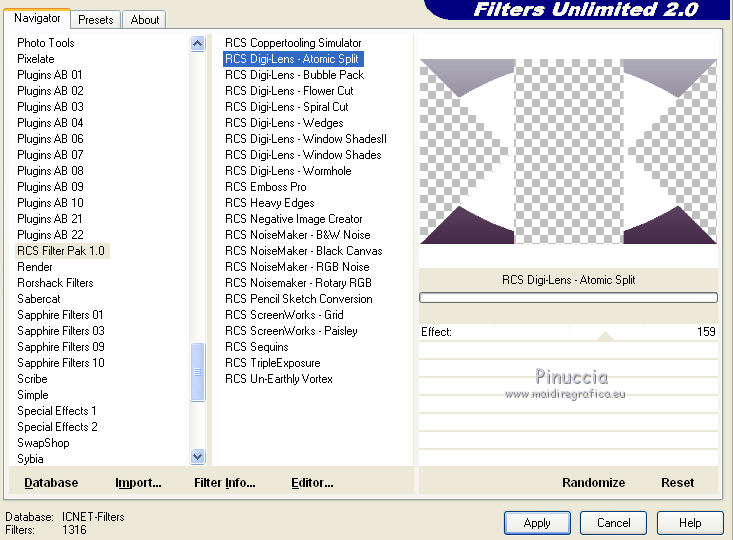Click the Database button
The width and height of the screenshot is (733, 540).
(x=51, y=482)
